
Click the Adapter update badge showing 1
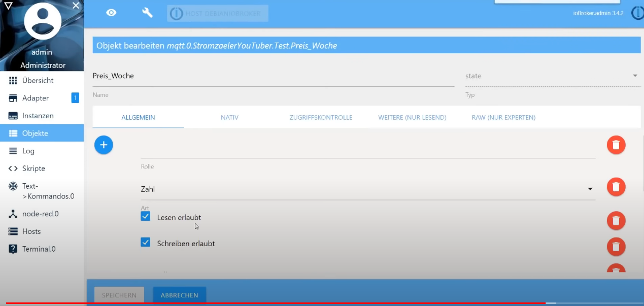75,98
